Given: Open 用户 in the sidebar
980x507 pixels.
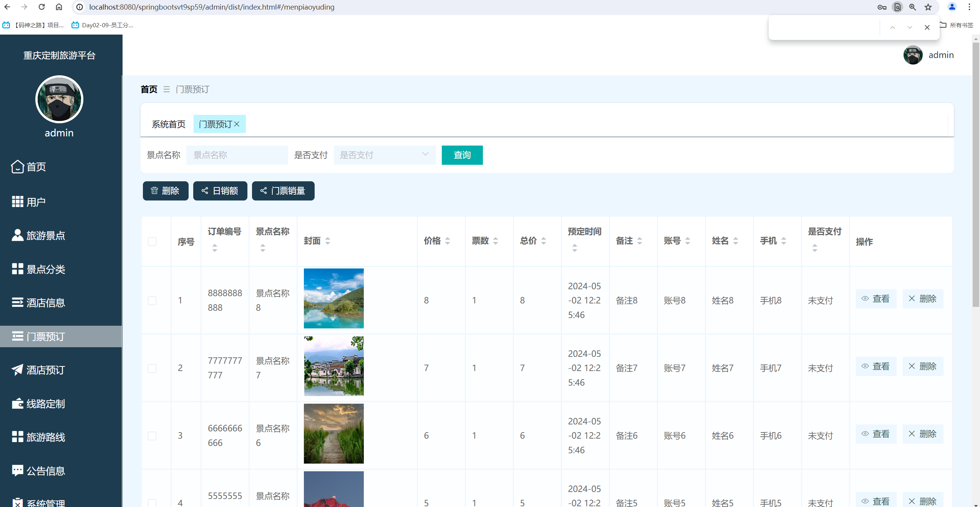Looking at the screenshot, I should coord(29,202).
